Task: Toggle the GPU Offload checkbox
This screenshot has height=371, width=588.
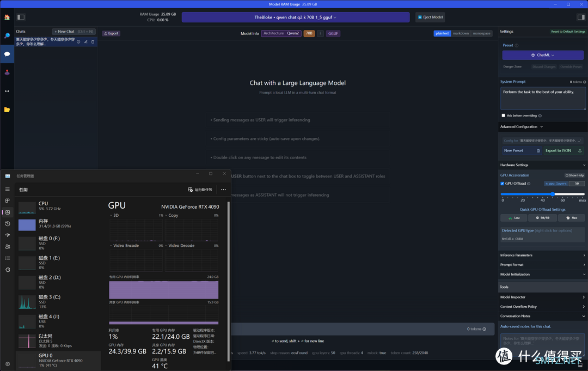Action: coord(503,184)
